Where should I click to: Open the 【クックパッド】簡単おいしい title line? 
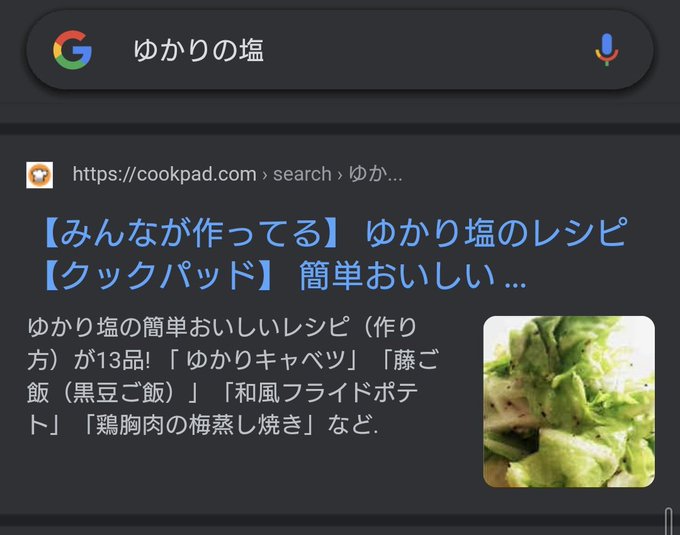[x=284, y=275]
